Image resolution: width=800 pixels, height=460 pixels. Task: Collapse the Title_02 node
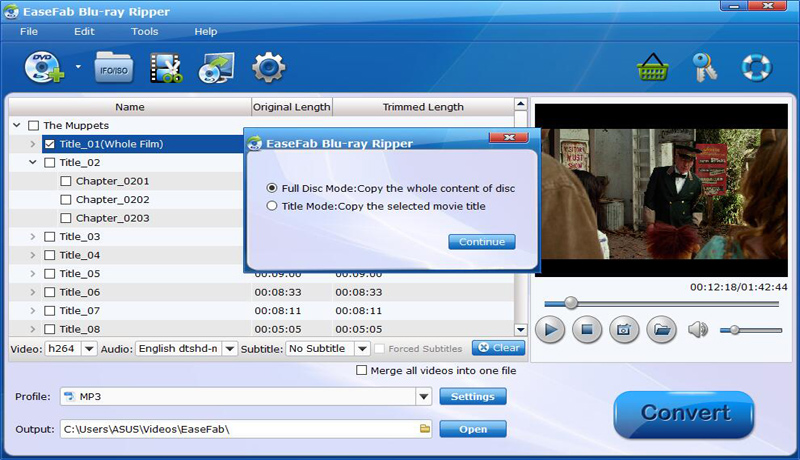coord(33,162)
